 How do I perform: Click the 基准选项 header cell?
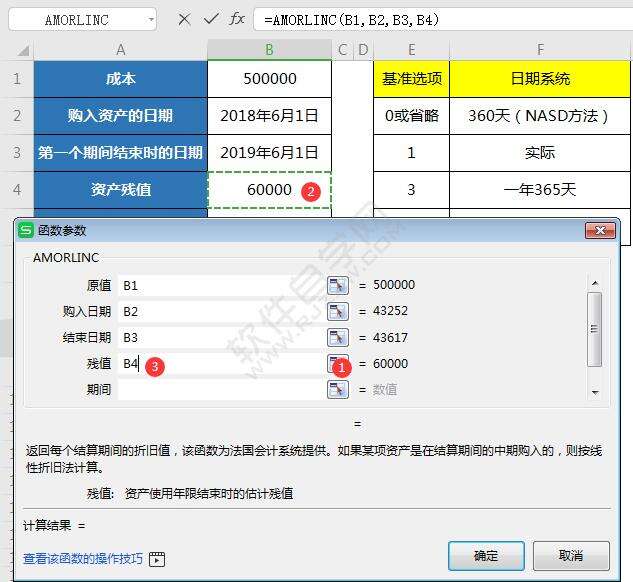tap(411, 79)
